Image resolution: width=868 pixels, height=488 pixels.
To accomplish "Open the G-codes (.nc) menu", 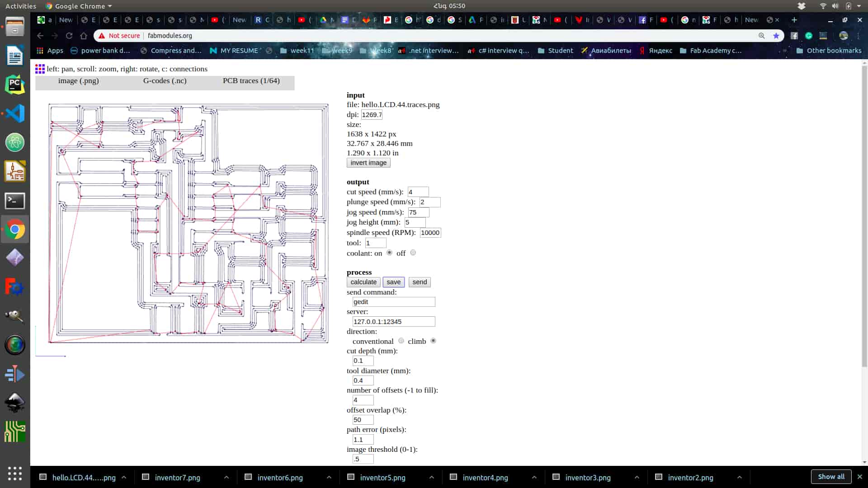I will pos(165,81).
